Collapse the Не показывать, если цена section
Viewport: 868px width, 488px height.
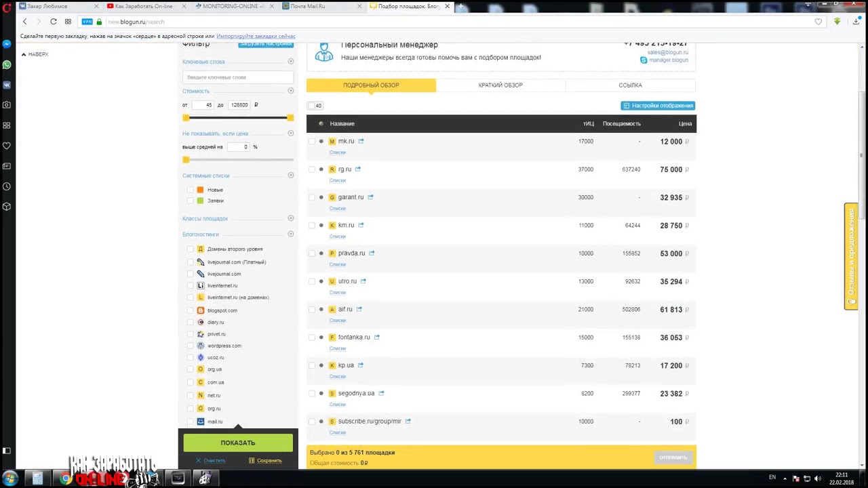290,134
